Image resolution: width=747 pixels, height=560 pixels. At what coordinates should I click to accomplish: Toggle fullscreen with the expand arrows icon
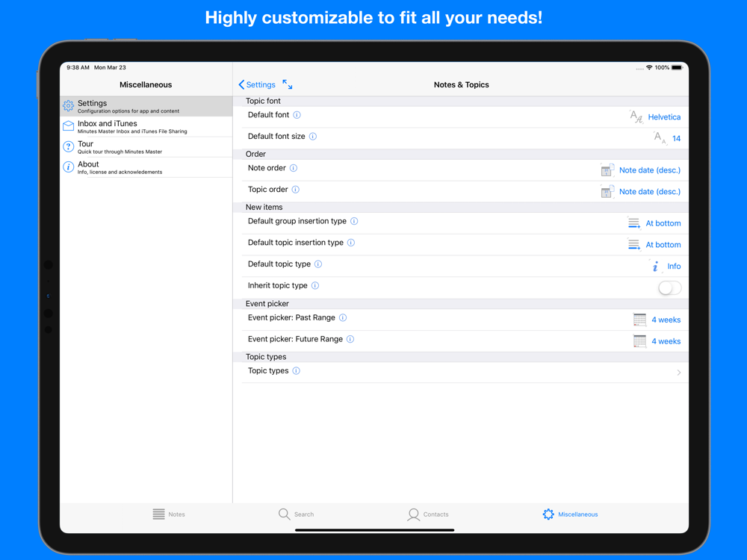click(288, 84)
